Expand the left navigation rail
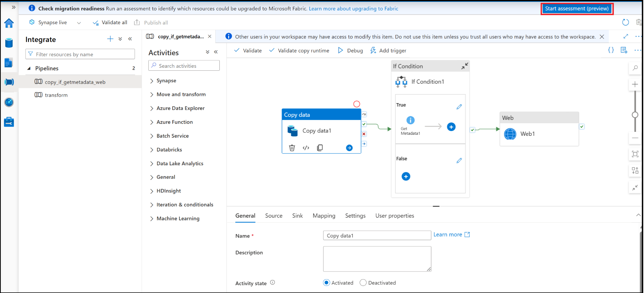The image size is (644, 293). pos(13,7)
